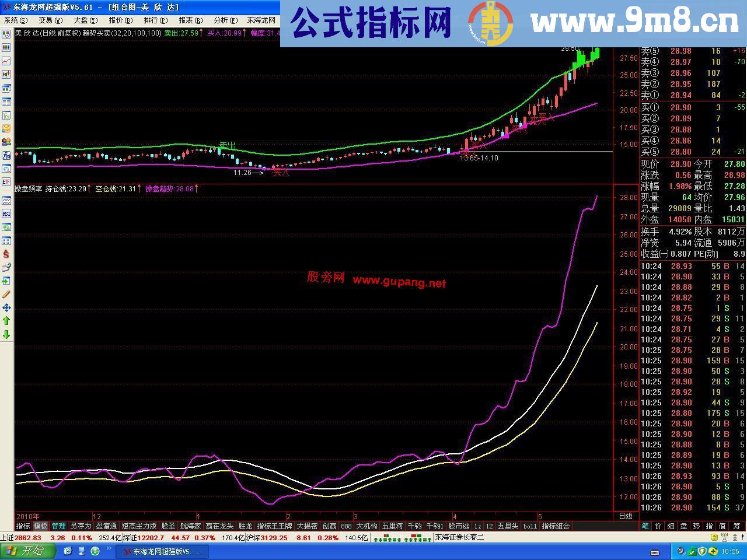Viewport: 747px width, 560px height.
Task: Click the green down arrow icon
Action: click(6, 334)
